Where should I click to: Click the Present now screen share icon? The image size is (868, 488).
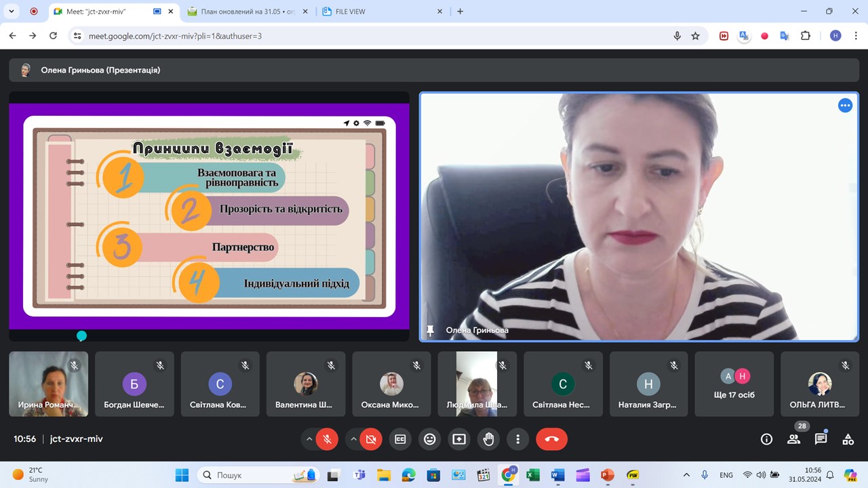coord(459,439)
